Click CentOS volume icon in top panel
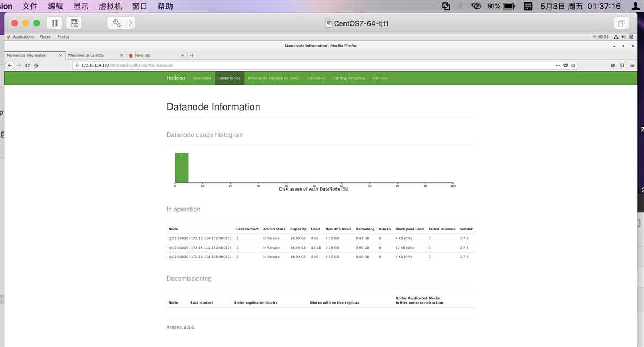 [623, 36]
